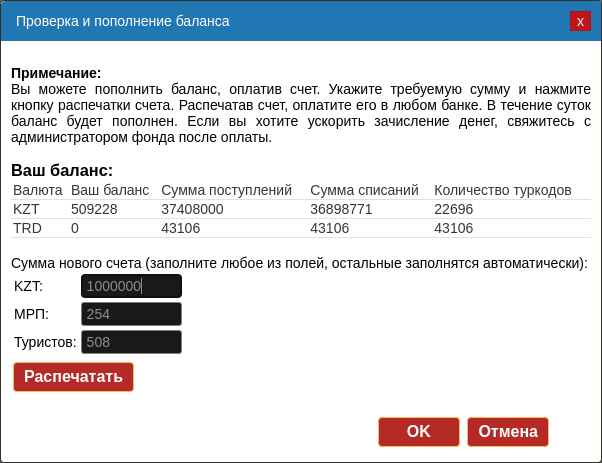Focus the МРП input field
Screen dimensions: 602x463
click(x=131, y=314)
